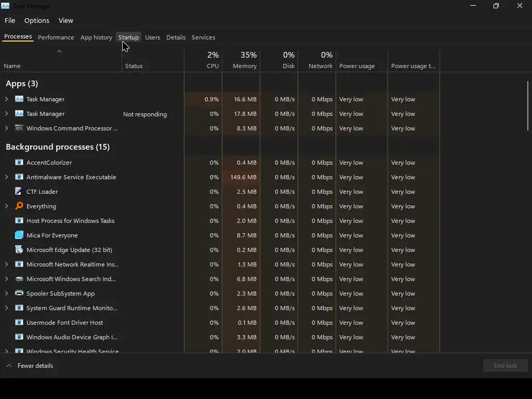Image resolution: width=532 pixels, height=399 pixels.
Task: Sort processes by Memory column
Action: pos(241,61)
